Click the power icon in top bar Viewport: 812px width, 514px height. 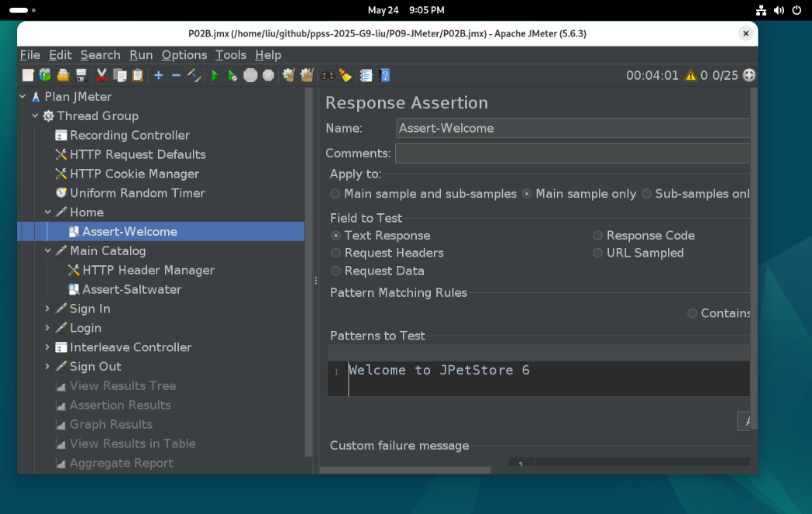797,10
